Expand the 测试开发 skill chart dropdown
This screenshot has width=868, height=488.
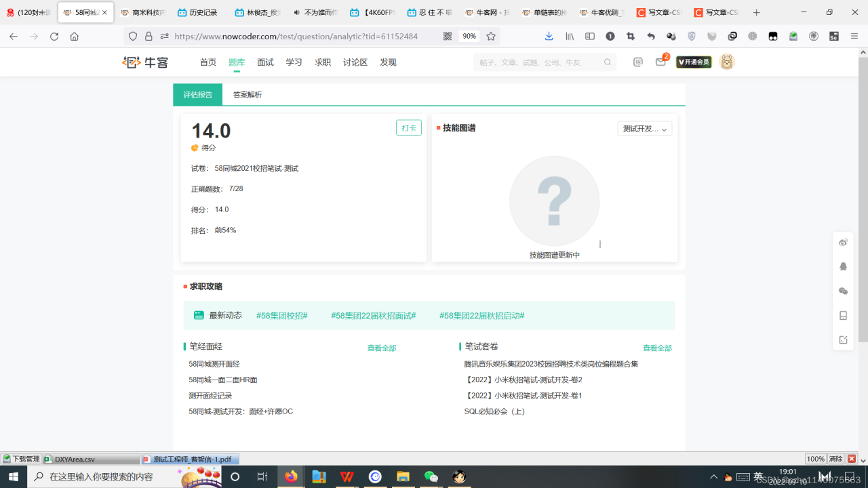click(x=644, y=128)
